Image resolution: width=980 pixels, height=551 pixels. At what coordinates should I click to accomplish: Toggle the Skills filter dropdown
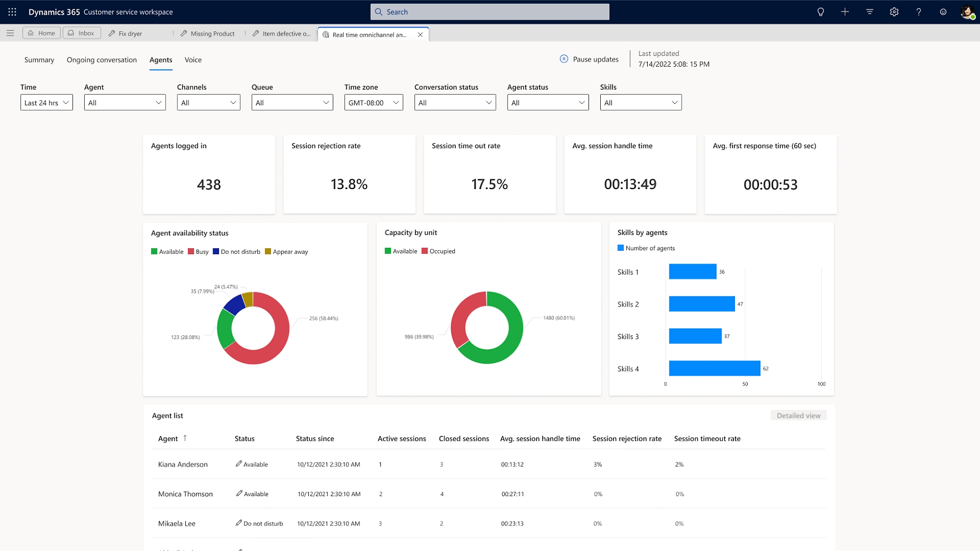640,102
